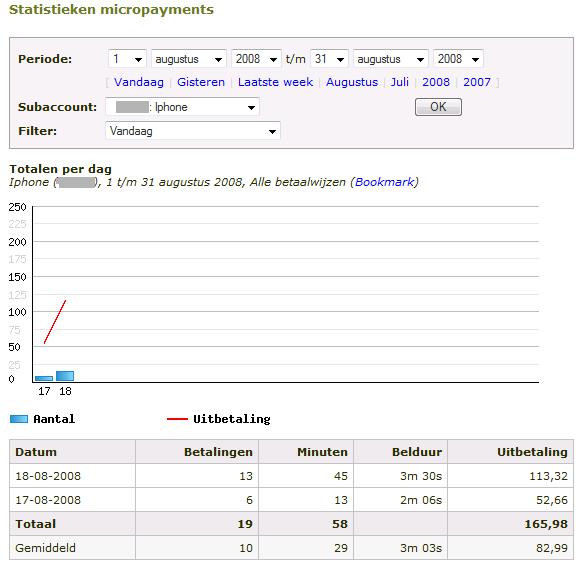Image resolution: width=582 pixels, height=566 pixels.
Task: Open the end day dropdown showing 31
Action: click(x=329, y=59)
